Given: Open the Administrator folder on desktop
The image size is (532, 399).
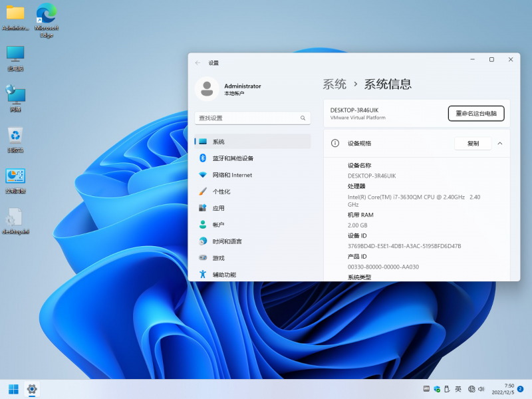Looking at the screenshot, I should [15, 17].
